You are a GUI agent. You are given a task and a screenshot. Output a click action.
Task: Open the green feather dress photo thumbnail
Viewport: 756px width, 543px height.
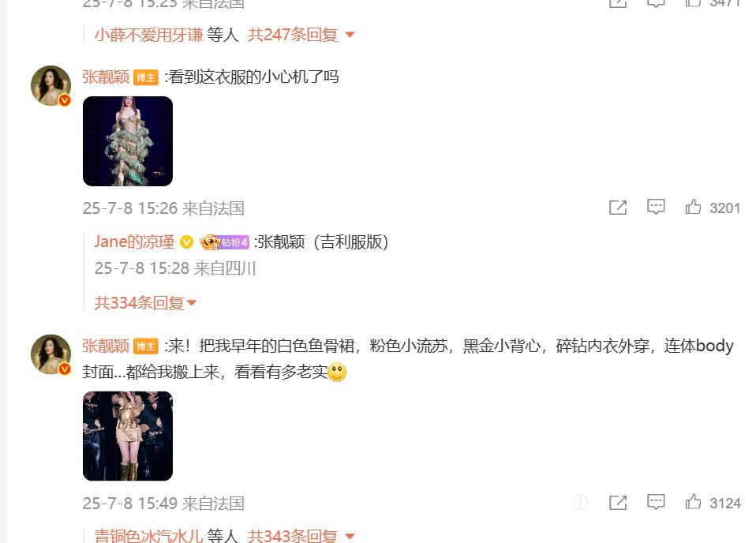pyautogui.click(x=128, y=141)
